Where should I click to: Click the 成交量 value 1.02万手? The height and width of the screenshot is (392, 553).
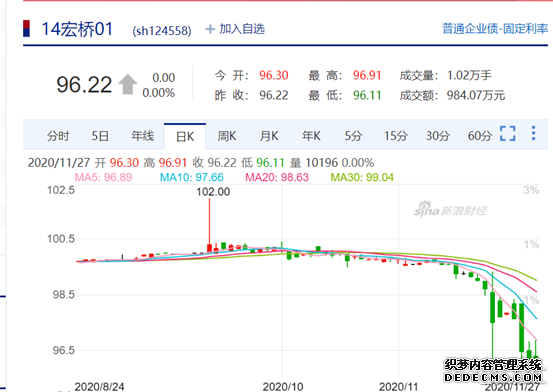(x=469, y=75)
